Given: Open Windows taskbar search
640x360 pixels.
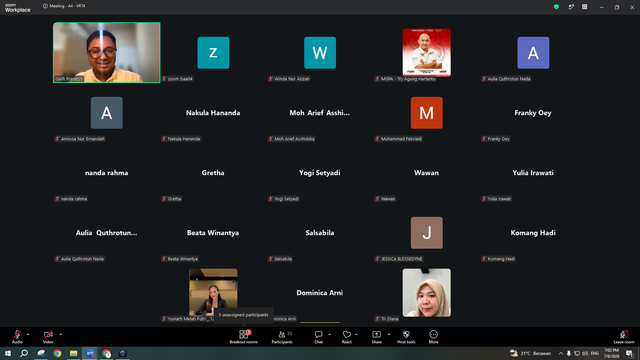Looking at the screenshot, I should [x=24, y=353].
